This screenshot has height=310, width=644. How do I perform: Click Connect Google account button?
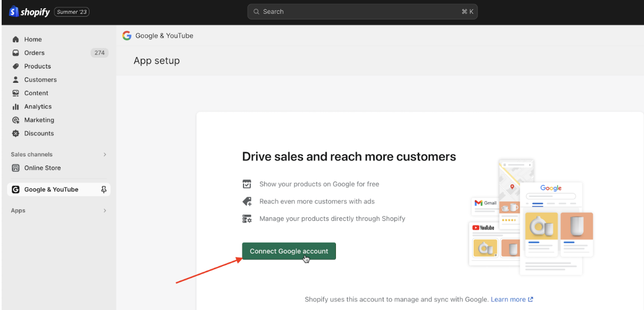[x=289, y=251]
